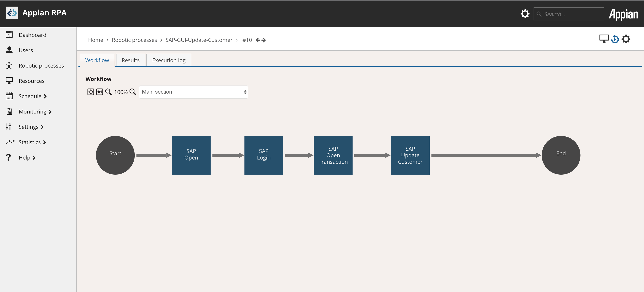Viewport: 644px width, 292px height.
Task: Switch to the Results tab
Action: [130, 60]
